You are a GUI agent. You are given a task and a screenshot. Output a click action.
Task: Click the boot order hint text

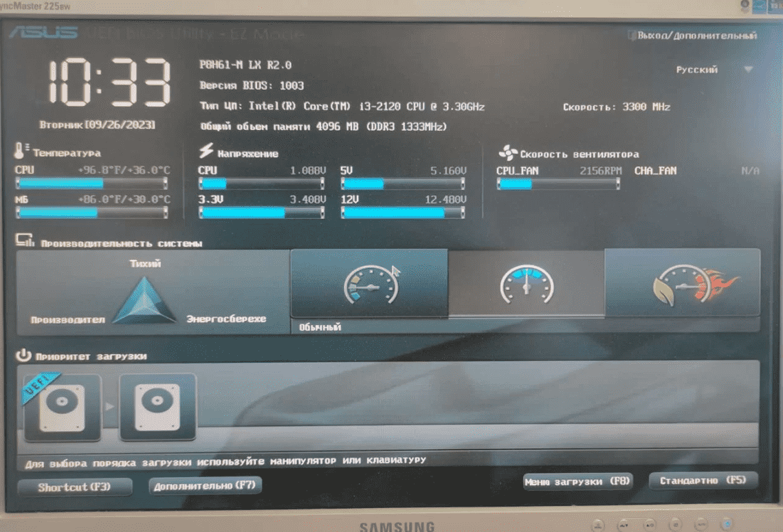225,462
